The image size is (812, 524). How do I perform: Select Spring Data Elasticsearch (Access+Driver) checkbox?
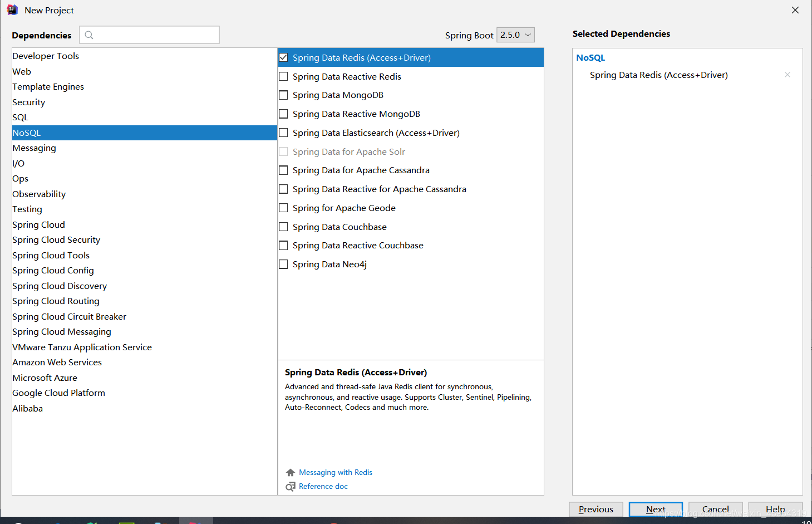click(283, 133)
